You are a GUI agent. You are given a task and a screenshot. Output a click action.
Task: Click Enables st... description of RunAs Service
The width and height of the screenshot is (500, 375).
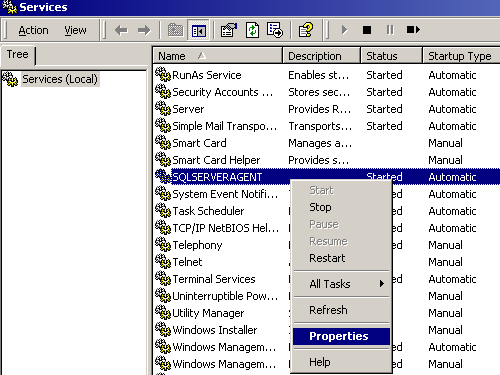[319, 75]
